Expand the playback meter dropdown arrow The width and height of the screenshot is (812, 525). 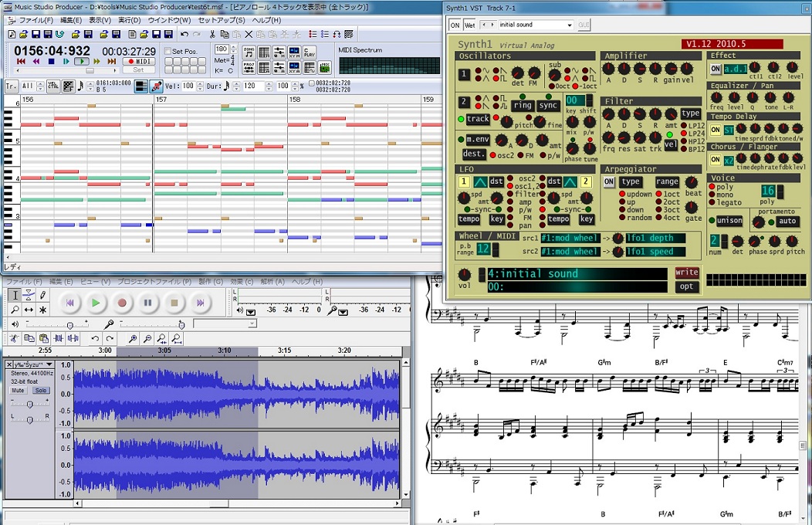(x=250, y=311)
